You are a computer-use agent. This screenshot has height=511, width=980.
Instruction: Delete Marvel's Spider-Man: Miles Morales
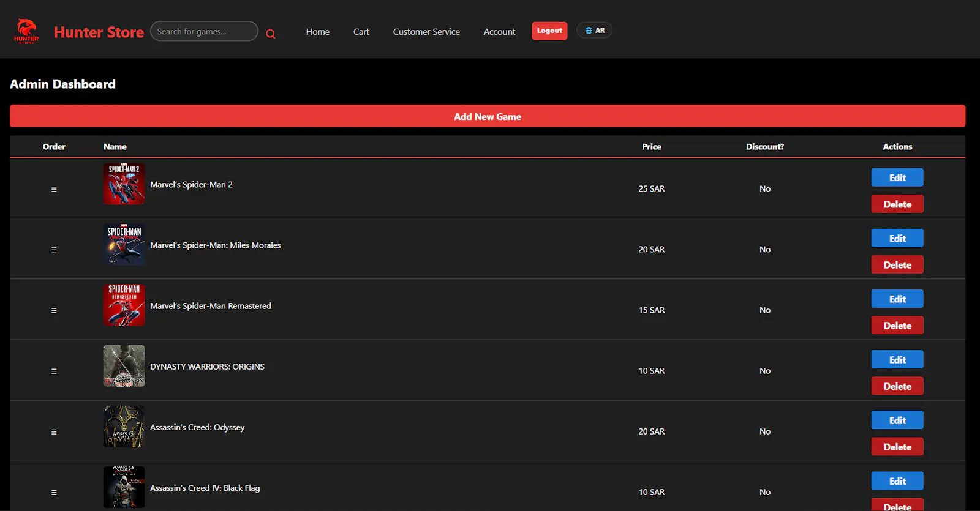(x=897, y=264)
